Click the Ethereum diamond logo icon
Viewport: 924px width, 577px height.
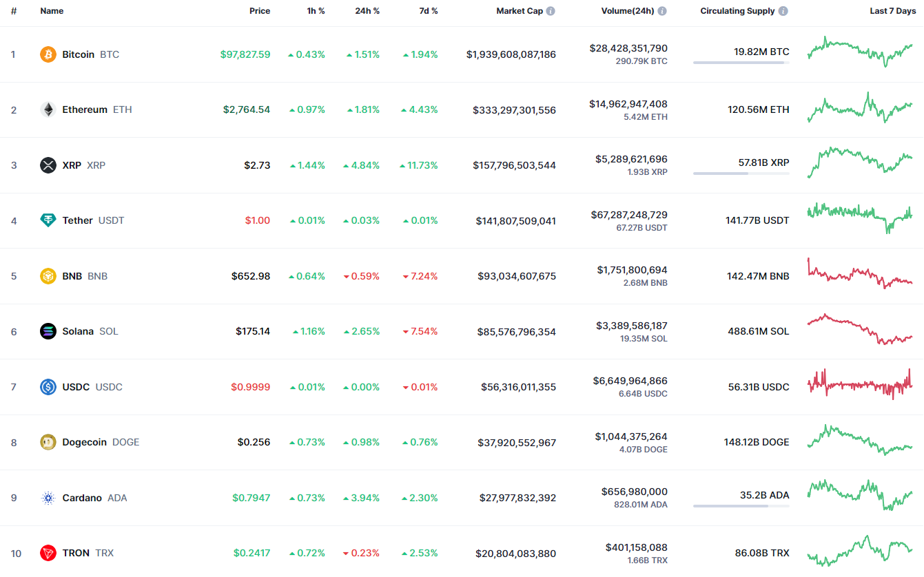click(48, 109)
